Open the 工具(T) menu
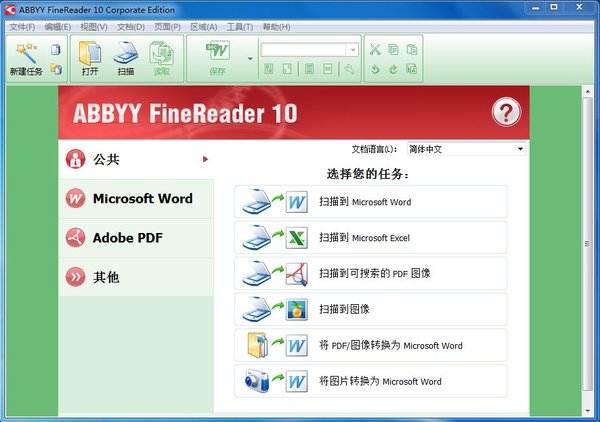The height and width of the screenshot is (422, 600). click(240, 27)
